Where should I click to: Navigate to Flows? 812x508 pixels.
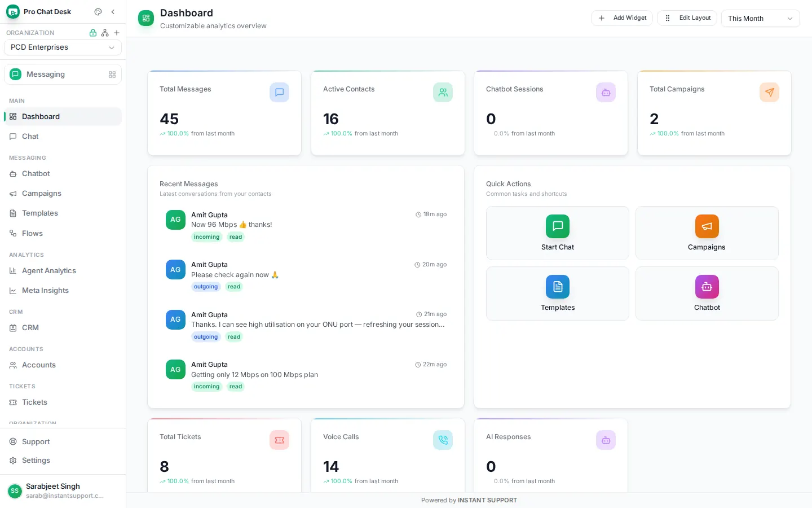63,234
